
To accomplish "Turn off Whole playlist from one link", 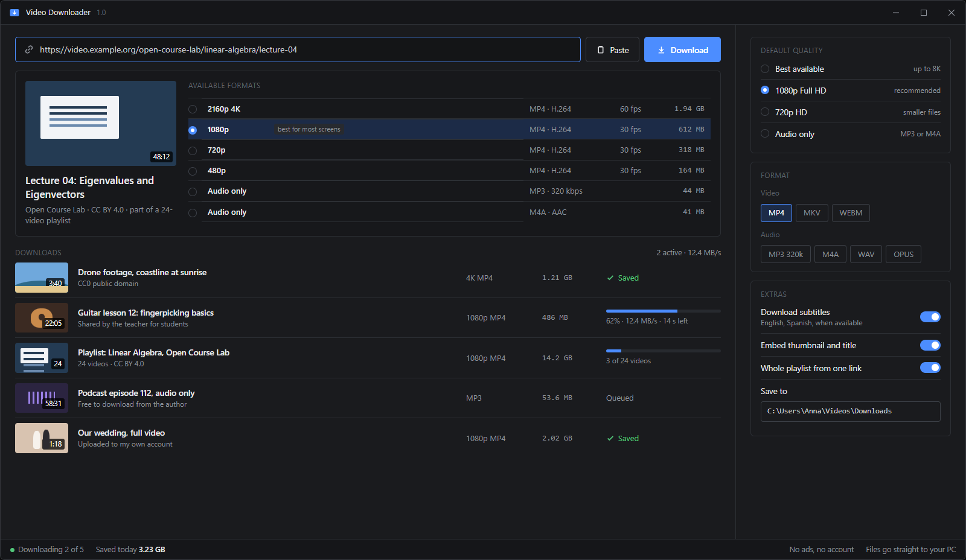I will pyautogui.click(x=930, y=367).
